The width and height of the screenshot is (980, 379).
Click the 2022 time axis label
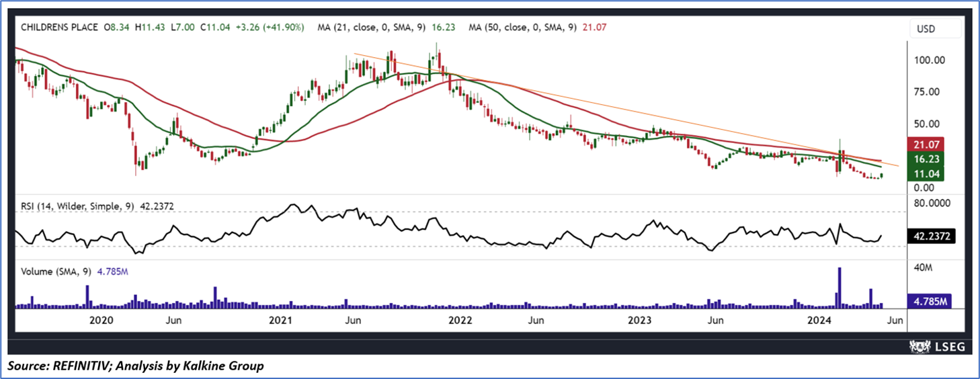[x=460, y=321]
